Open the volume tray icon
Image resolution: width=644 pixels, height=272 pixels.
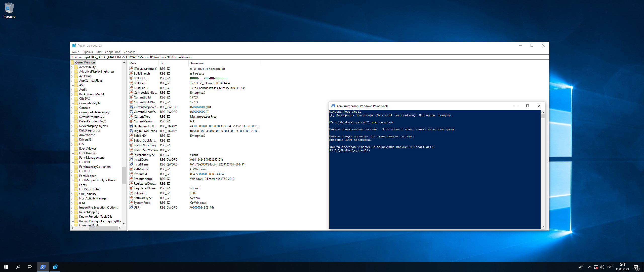coord(602,267)
